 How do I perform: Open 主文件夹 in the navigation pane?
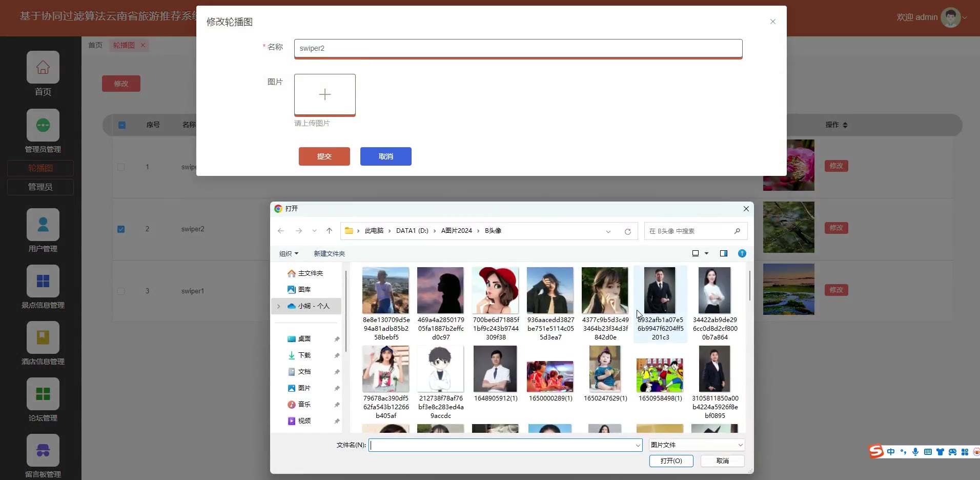(x=305, y=273)
